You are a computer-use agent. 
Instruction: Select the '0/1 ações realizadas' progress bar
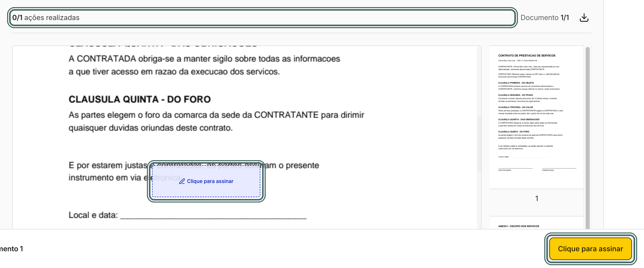(262, 18)
